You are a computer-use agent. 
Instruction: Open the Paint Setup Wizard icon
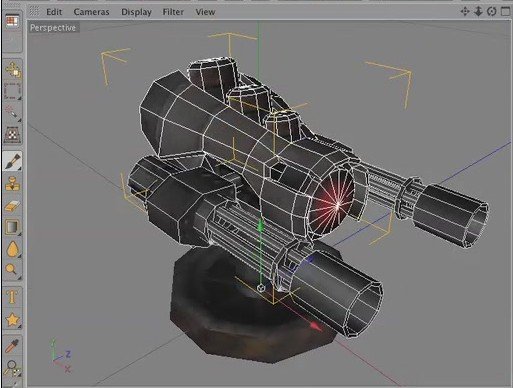click(12, 21)
